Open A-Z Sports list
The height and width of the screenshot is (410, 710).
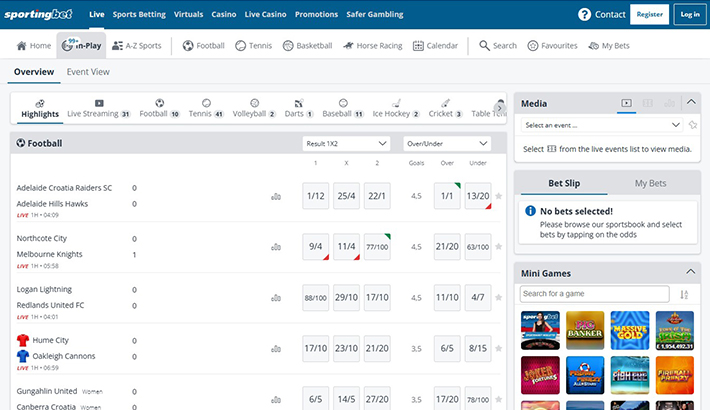[137, 46]
